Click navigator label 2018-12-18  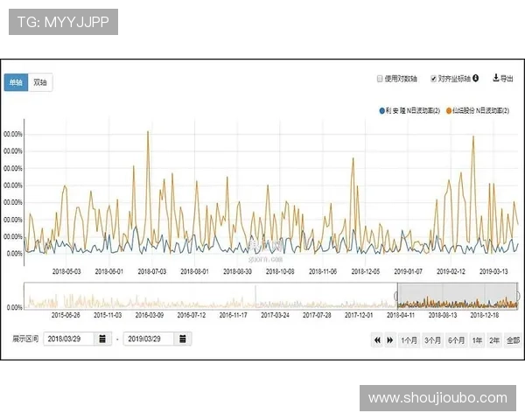coord(485,315)
